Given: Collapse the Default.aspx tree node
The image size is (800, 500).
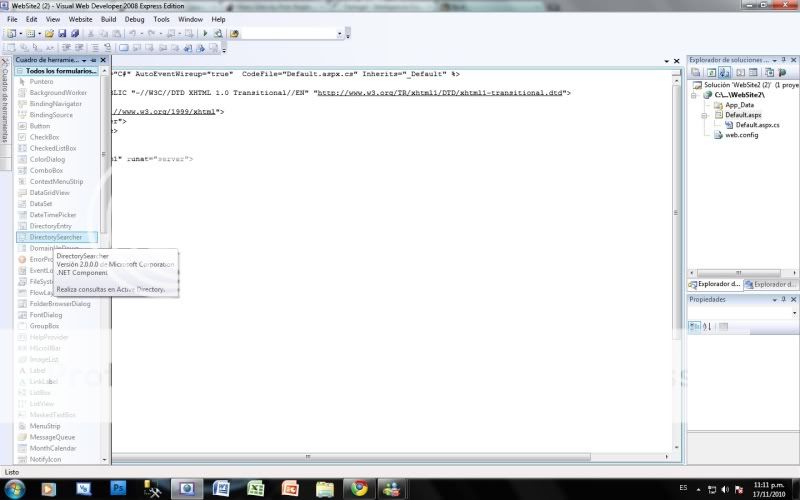Looking at the screenshot, I should tap(705, 115).
